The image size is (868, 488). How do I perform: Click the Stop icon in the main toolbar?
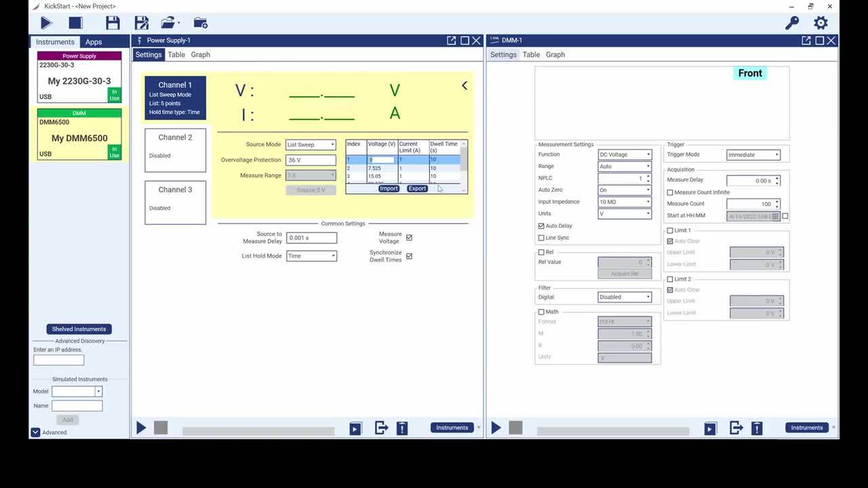point(75,22)
